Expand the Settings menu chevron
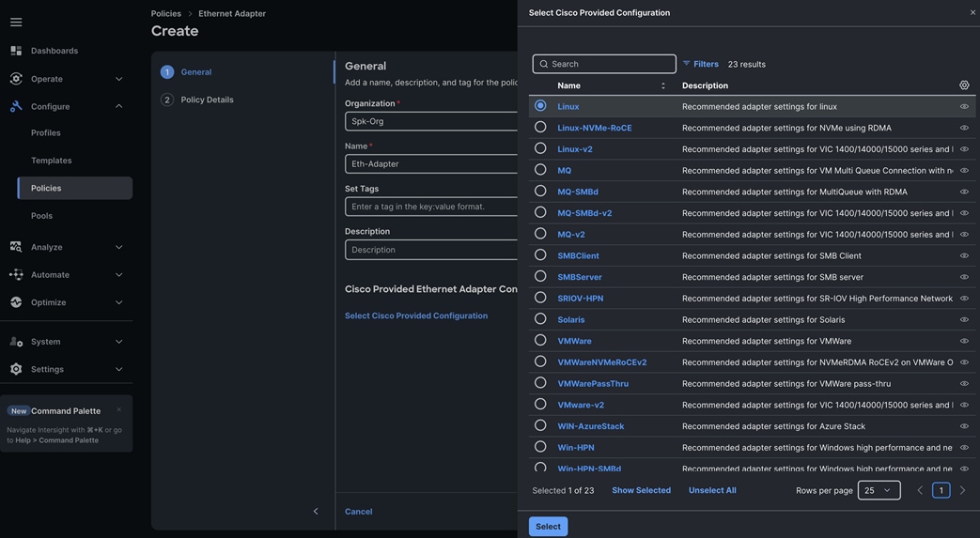The height and width of the screenshot is (538, 980). point(118,369)
